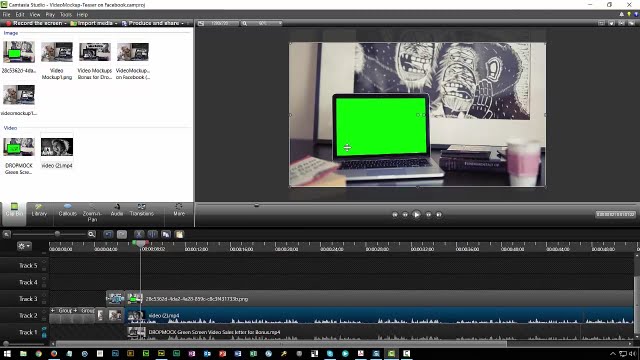Viewport: 640px width, 360px height.
Task: Open the Edit menu
Action: (x=20, y=14)
